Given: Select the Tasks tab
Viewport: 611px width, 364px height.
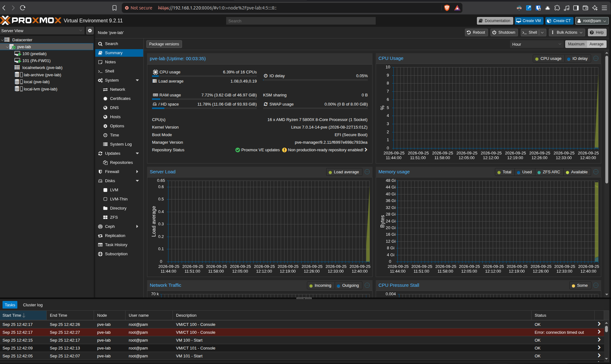Looking at the screenshot, I should [10, 305].
